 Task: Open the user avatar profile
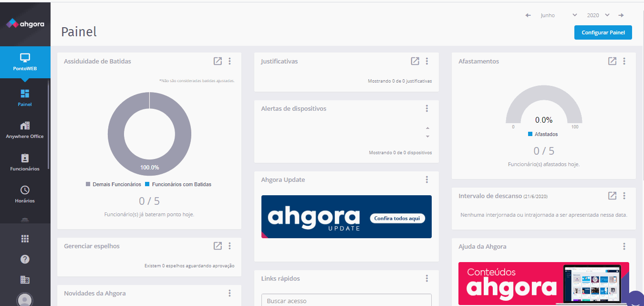[25, 300]
